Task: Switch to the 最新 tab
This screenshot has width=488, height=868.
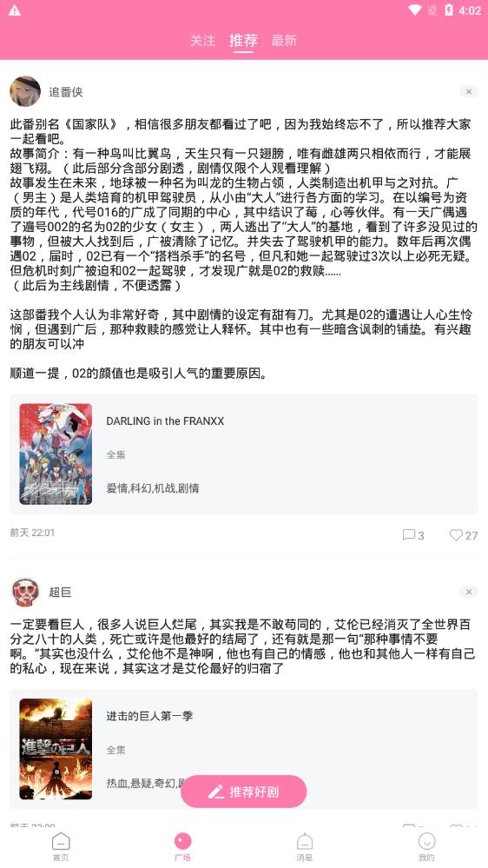Action: point(285,41)
